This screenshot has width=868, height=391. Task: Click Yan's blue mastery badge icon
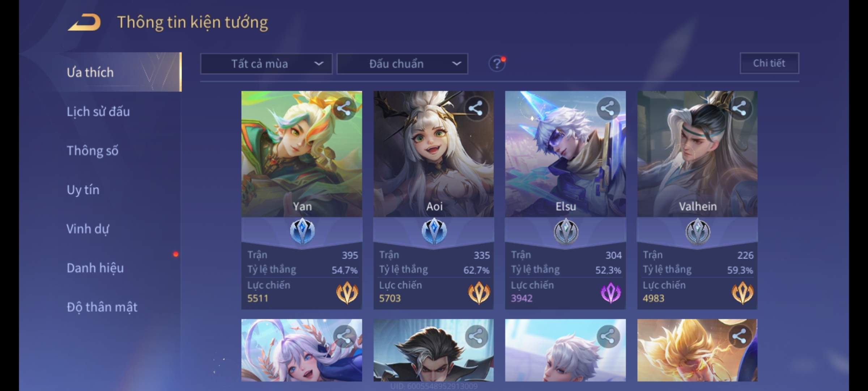point(302,231)
